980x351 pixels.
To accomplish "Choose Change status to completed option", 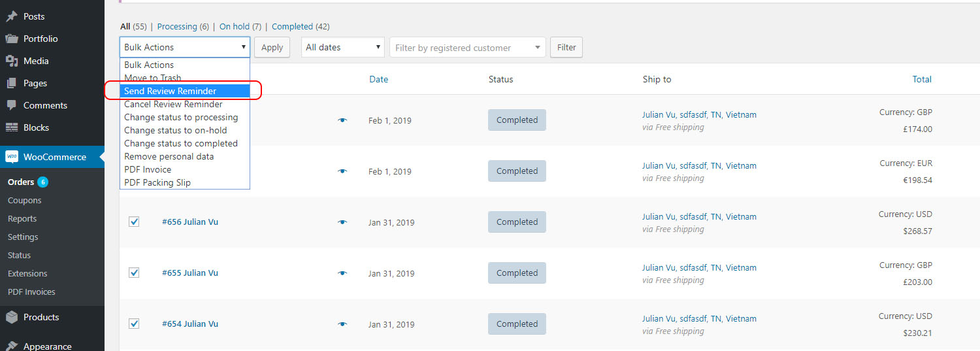I will point(181,143).
